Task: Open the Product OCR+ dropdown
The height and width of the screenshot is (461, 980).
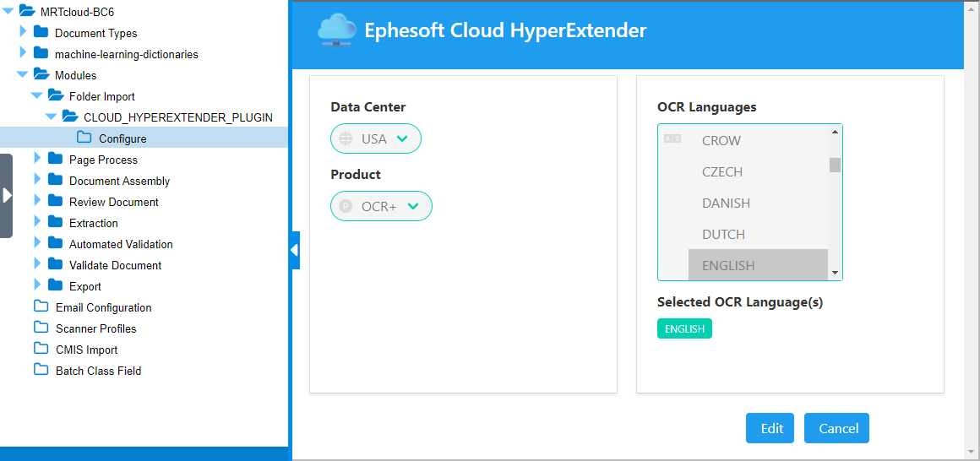Action: click(x=381, y=206)
